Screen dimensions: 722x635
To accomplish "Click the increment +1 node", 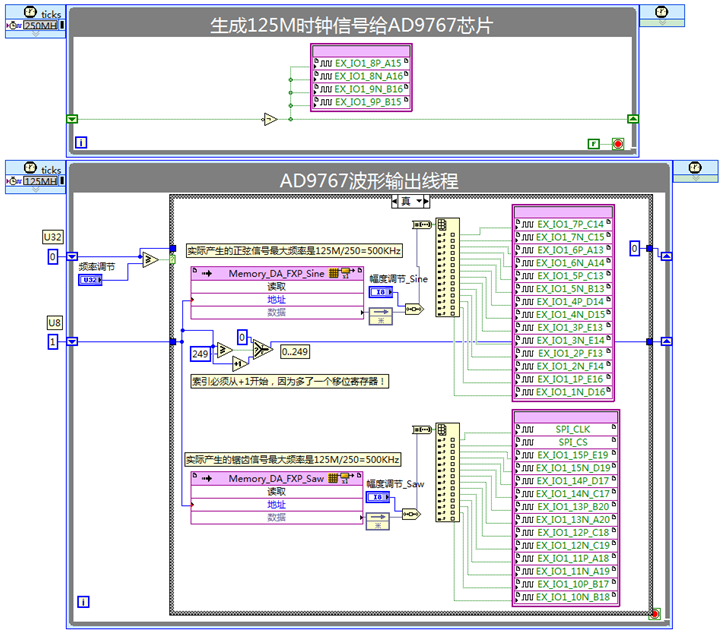I will pyautogui.click(x=239, y=364).
